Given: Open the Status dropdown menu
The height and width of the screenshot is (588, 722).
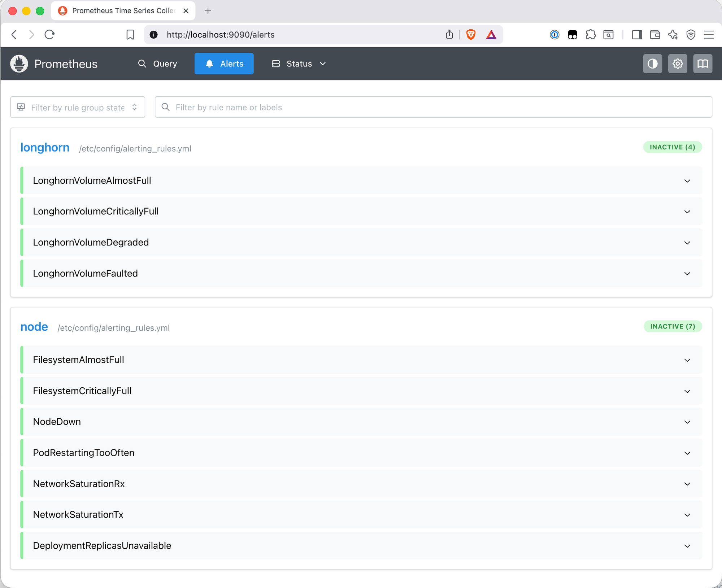Looking at the screenshot, I should pos(299,64).
